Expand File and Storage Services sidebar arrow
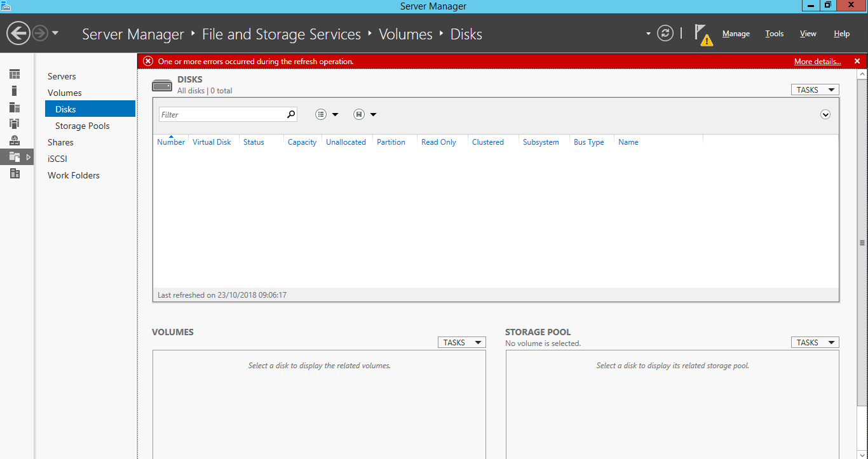 point(29,157)
